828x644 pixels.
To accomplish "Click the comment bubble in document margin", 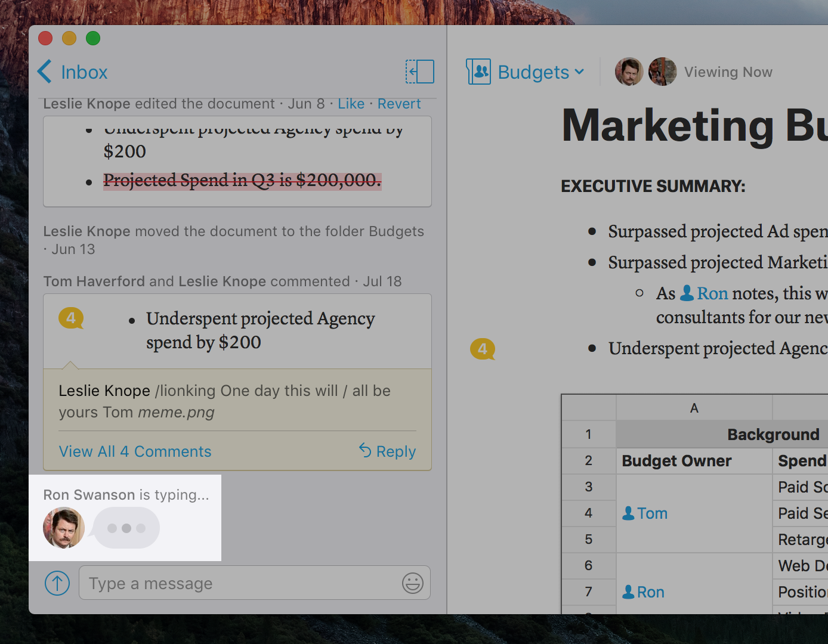I will [483, 349].
